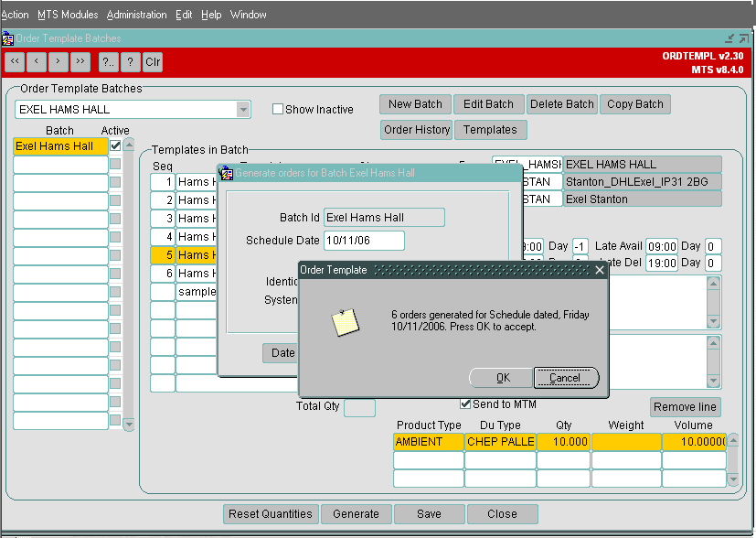
Task: Select the 'sample' template row
Action: (x=197, y=292)
